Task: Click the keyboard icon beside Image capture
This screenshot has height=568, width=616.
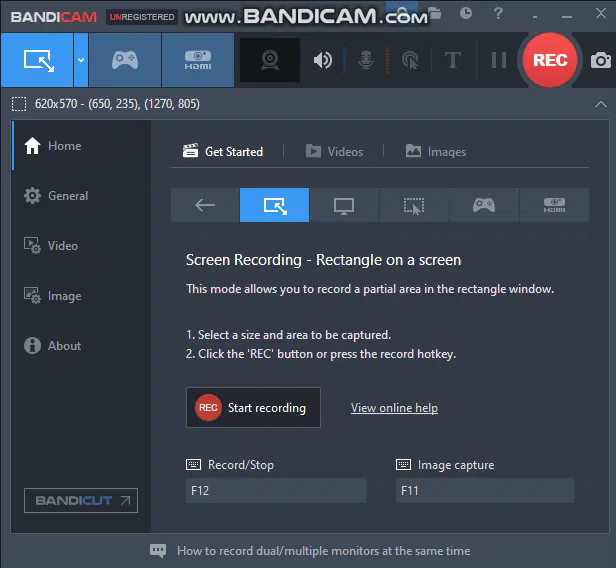Action: pos(403,465)
